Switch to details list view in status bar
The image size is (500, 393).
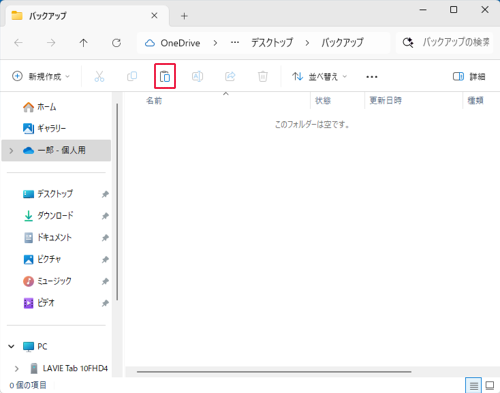[474, 386]
